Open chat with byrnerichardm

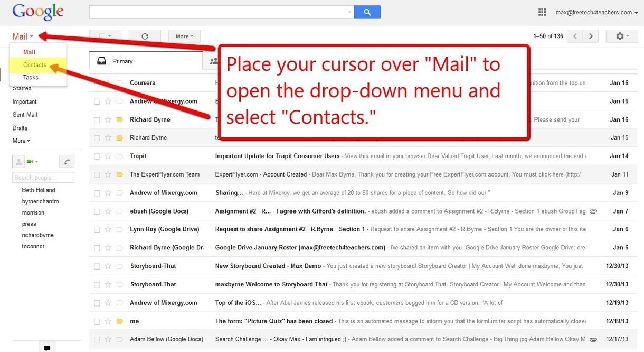tap(40, 201)
